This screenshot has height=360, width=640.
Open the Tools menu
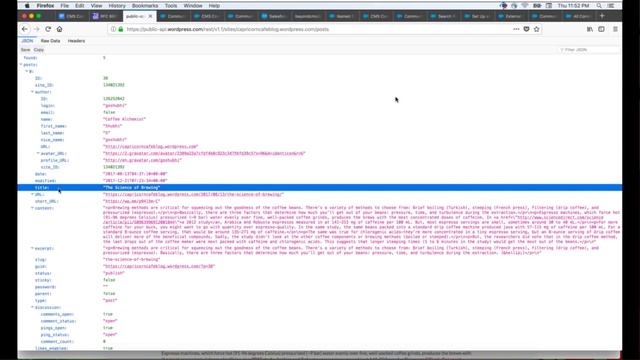171,6
